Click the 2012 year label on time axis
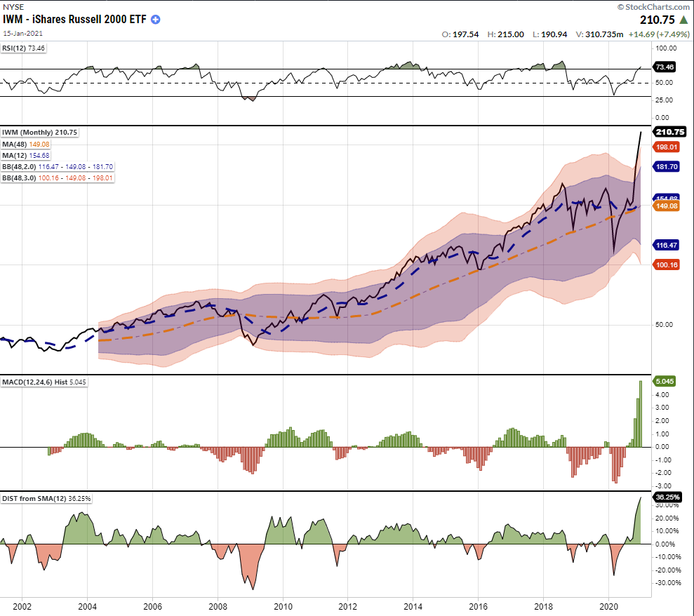The height and width of the screenshot is (616, 694). (x=348, y=606)
